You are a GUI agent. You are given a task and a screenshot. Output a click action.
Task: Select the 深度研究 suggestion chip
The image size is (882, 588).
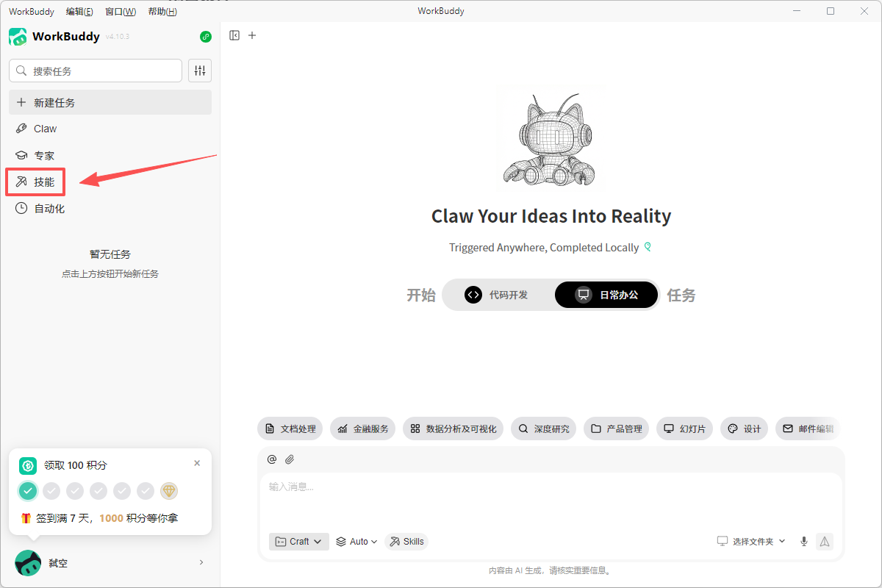544,429
